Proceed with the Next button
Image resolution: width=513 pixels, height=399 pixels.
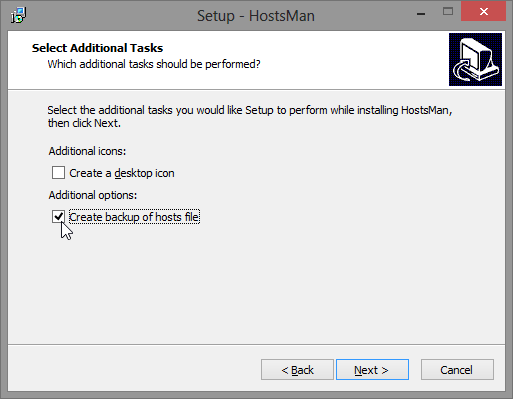372,370
